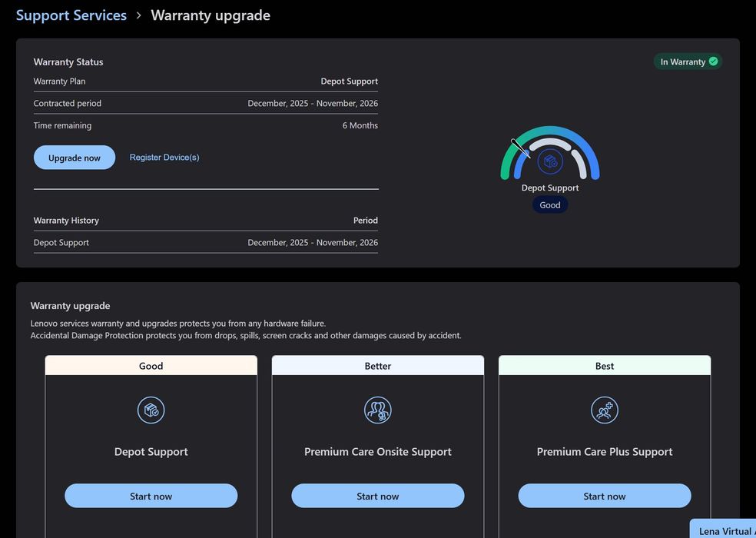The image size is (756, 538).
Task: Select the Good tier card header
Action: [151, 366]
